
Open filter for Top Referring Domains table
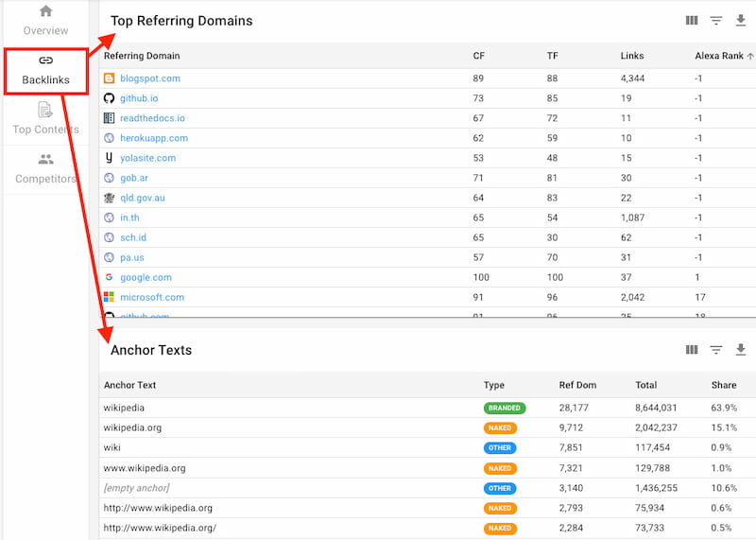coord(716,20)
